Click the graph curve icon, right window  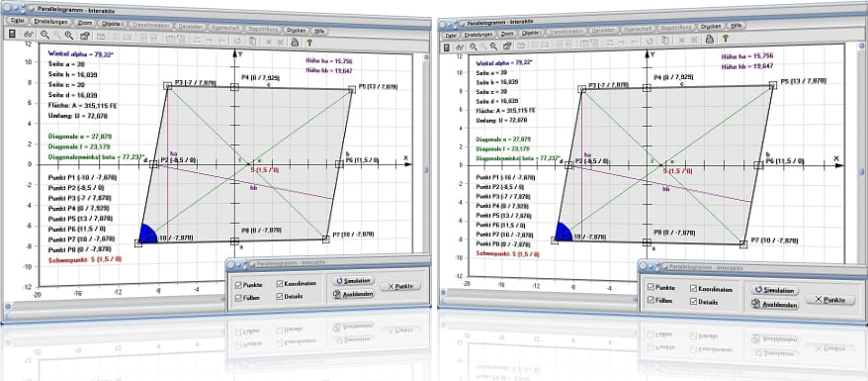(x=461, y=48)
